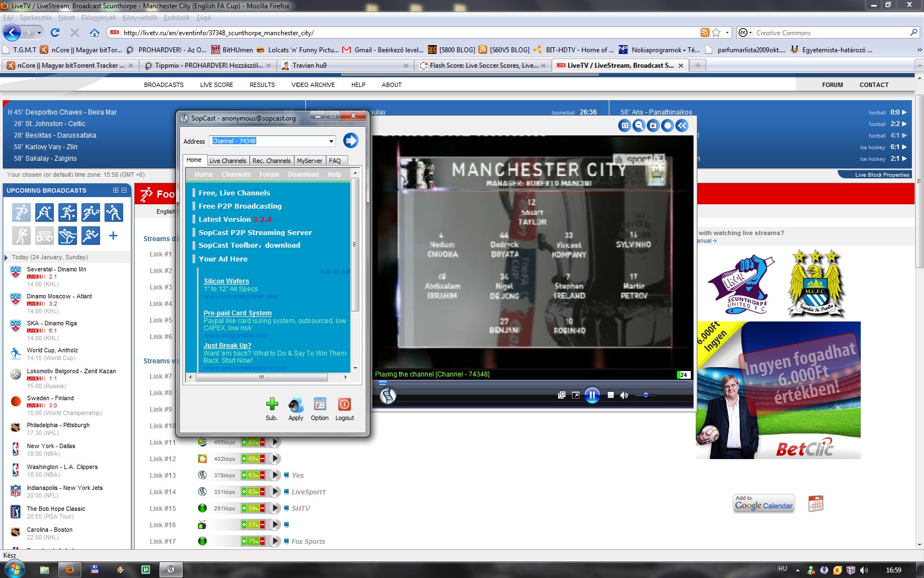Play stream Link #15 SHTV
This screenshot has height=578, width=924.
click(275, 509)
